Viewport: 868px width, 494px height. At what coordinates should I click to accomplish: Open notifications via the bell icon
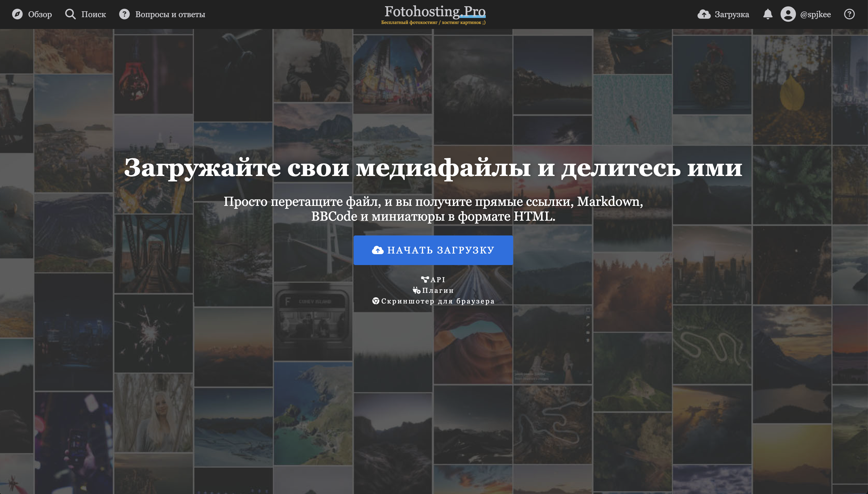click(768, 14)
